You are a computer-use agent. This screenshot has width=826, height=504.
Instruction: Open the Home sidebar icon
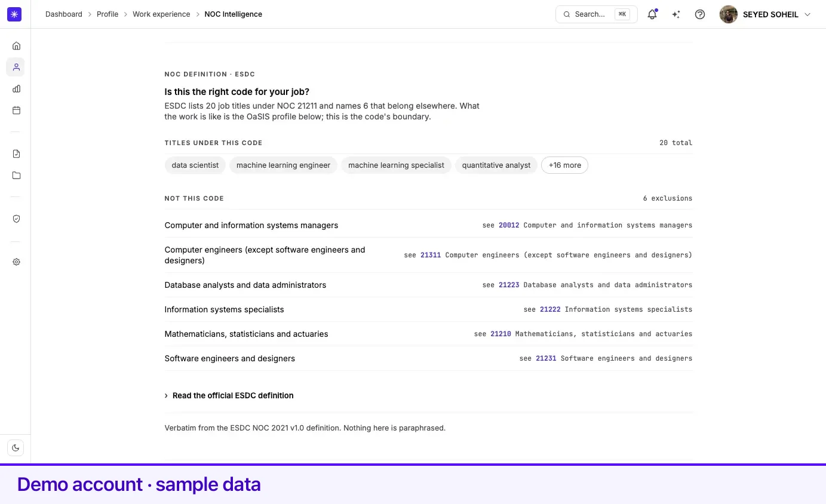16,45
